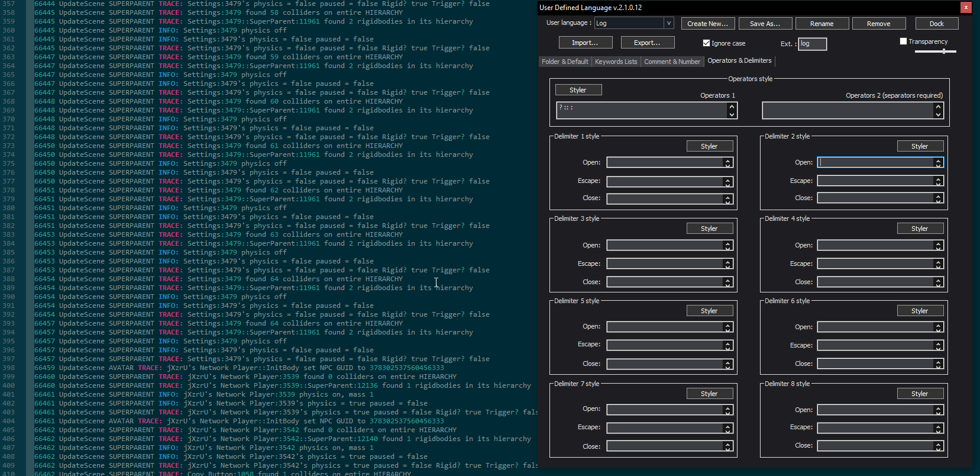Click log line 398 AVATAR TRACE entry

pyautogui.click(x=239, y=368)
